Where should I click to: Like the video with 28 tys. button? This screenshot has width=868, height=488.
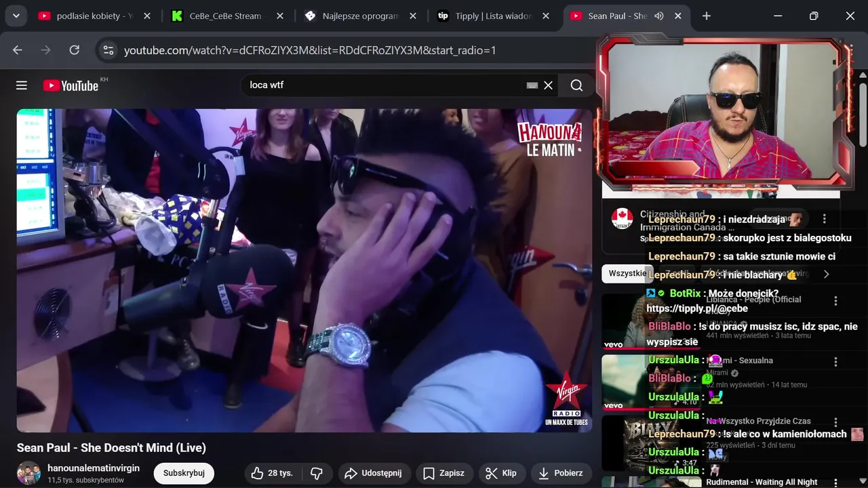pos(271,473)
